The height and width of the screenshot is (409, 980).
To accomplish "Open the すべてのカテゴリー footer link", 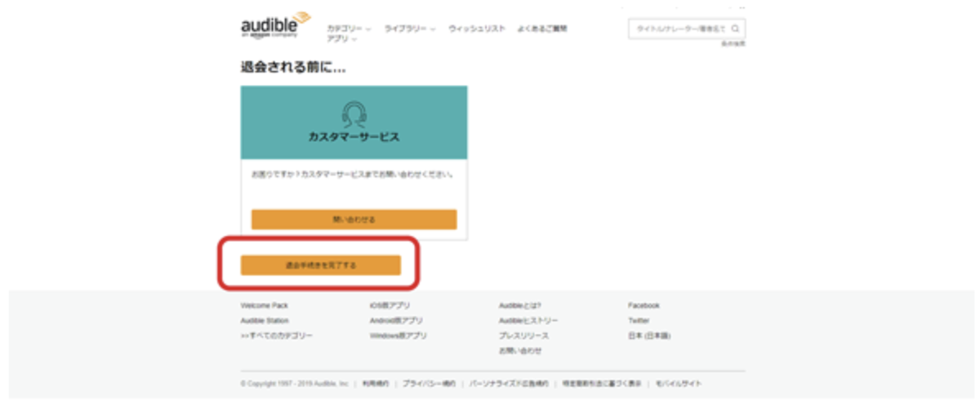I will (277, 336).
